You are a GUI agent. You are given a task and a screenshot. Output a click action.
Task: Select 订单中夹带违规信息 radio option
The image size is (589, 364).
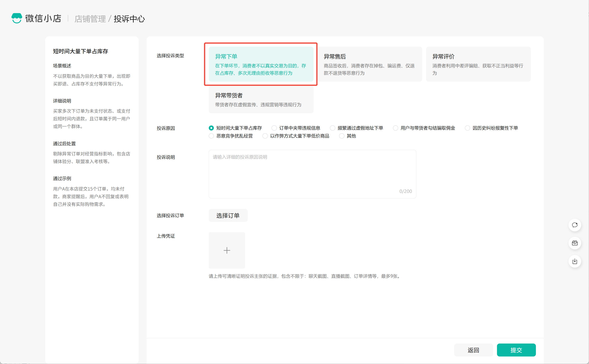[x=274, y=128]
